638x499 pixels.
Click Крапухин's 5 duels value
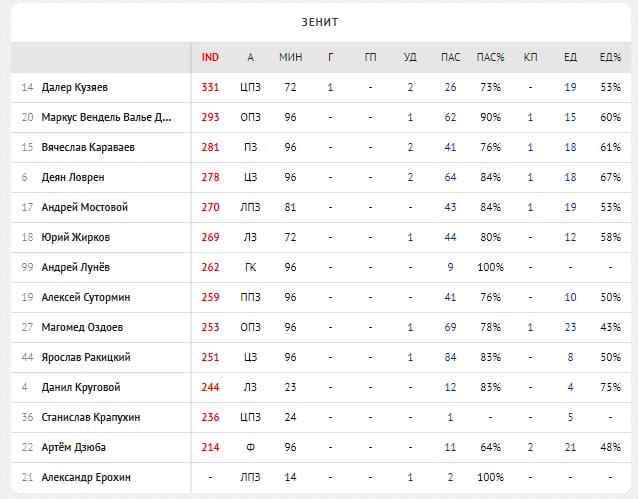(x=570, y=418)
